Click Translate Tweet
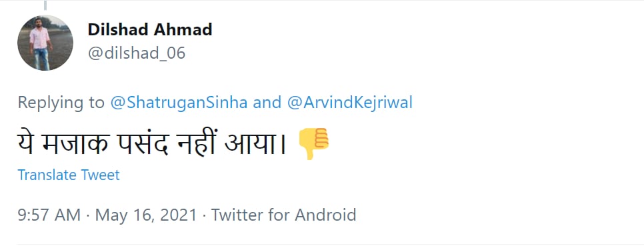 [69, 175]
